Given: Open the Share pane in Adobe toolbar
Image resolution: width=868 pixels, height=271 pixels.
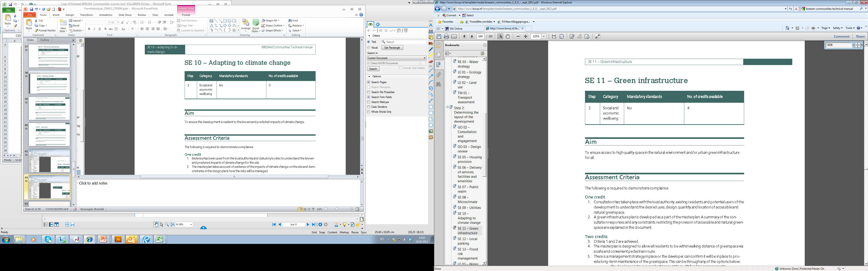Looking at the screenshot, I should [860, 36].
